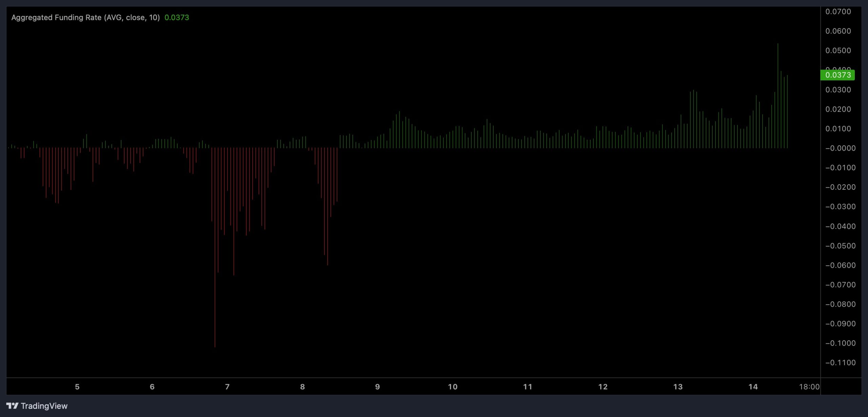This screenshot has height=417, width=868.
Task: Click date marker 7 on time axis
Action: click(x=227, y=387)
